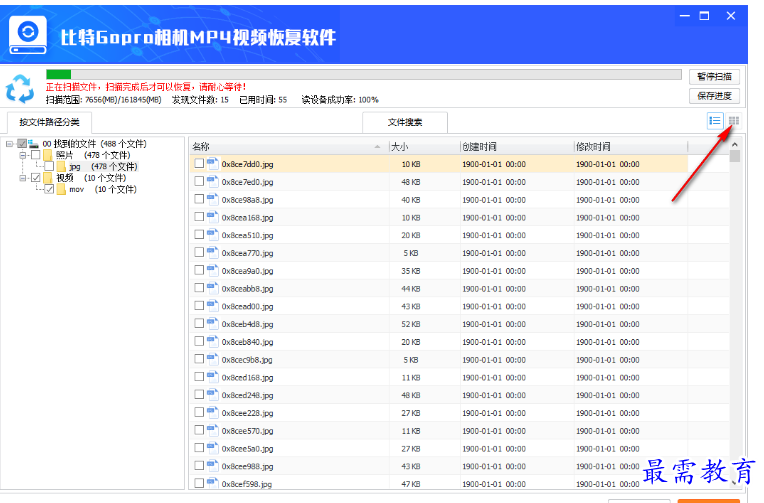Click the 暂停扫描 button

click(714, 77)
